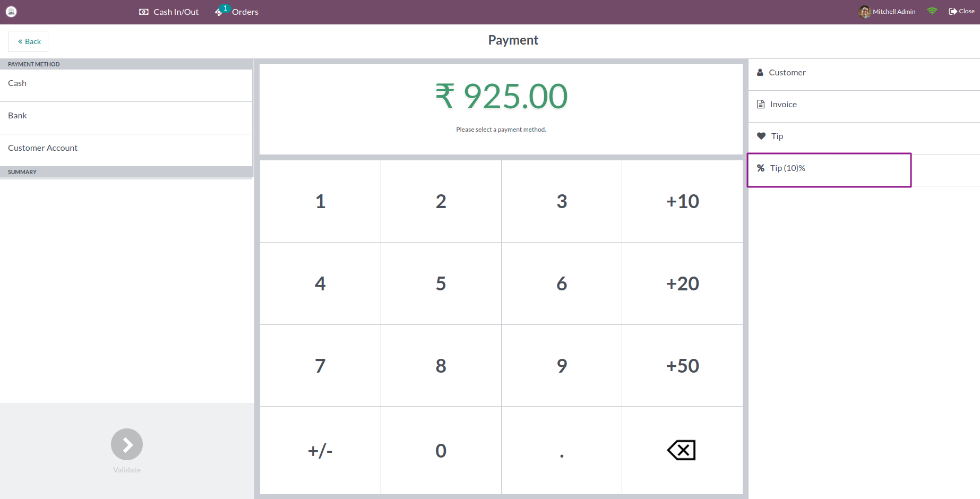Viewport: 980px width, 499px height.
Task: Click the heart icon next to Tip
Action: click(x=761, y=136)
